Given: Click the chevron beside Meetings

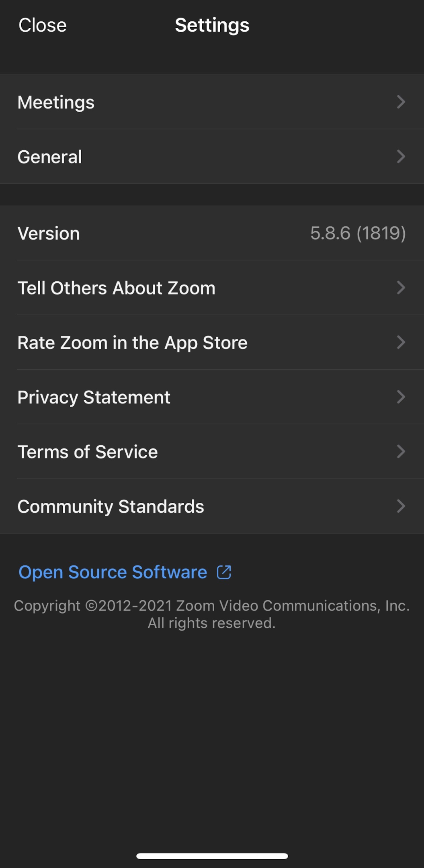Looking at the screenshot, I should click(400, 102).
